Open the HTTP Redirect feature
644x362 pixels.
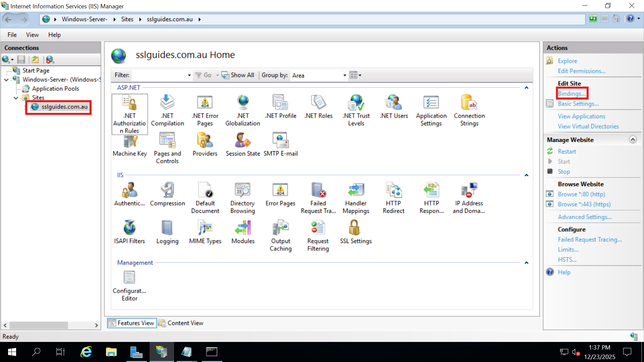pyautogui.click(x=393, y=198)
